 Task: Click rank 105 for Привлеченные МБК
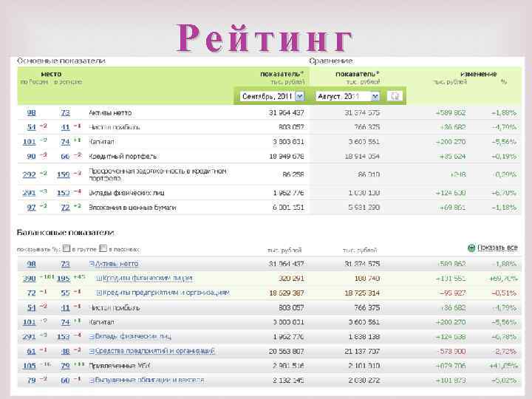point(29,366)
